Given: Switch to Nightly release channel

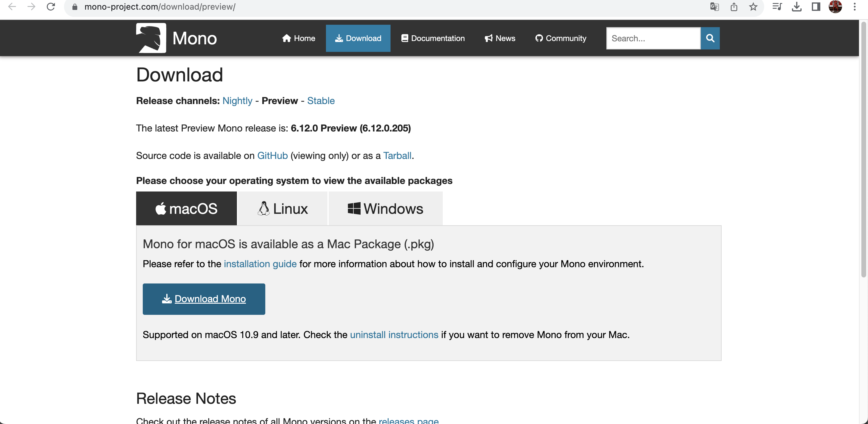Looking at the screenshot, I should tap(237, 101).
